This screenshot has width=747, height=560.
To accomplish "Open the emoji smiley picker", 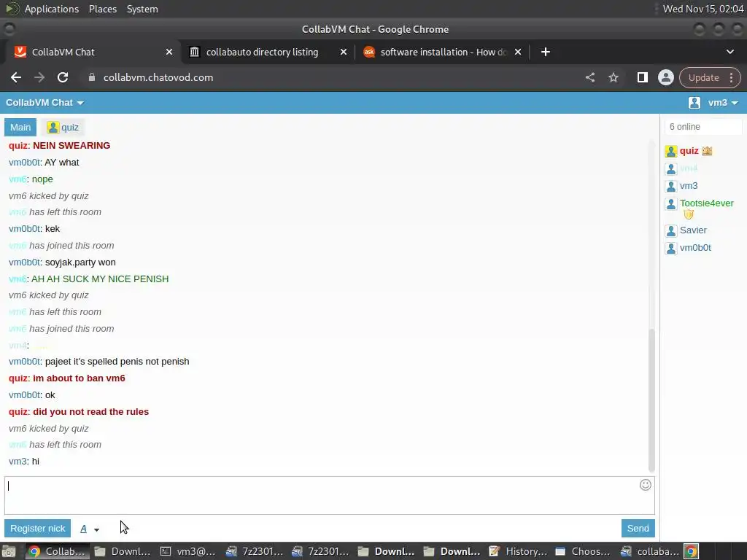I will click(645, 485).
